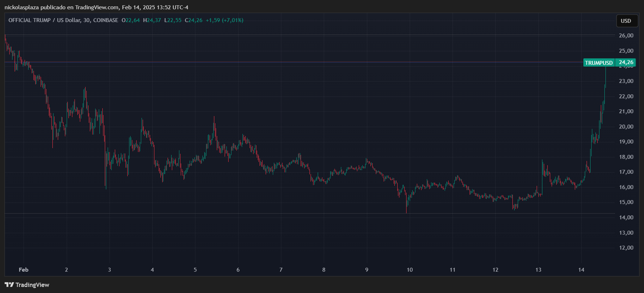Image resolution: width=644 pixels, height=293 pixels.
Task: Click the date axis label 14
Action: [581, 270]
